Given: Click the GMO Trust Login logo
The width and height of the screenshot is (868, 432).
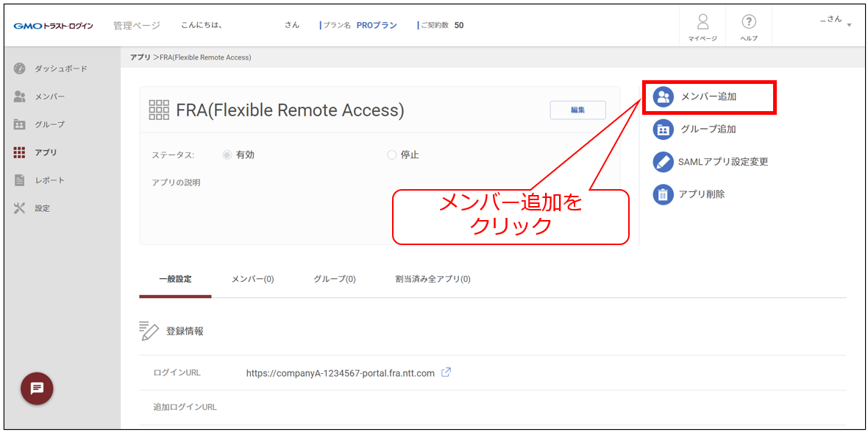Looking at the screenshot, I should tap(53, 26).
